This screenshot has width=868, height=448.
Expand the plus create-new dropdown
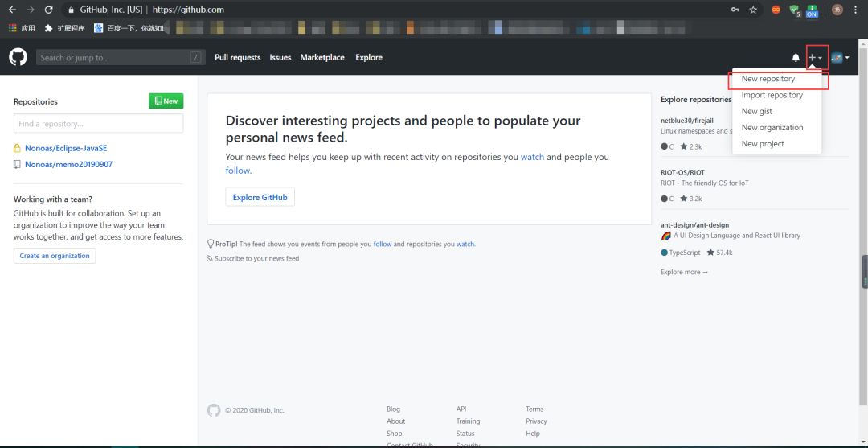point(815,58)
